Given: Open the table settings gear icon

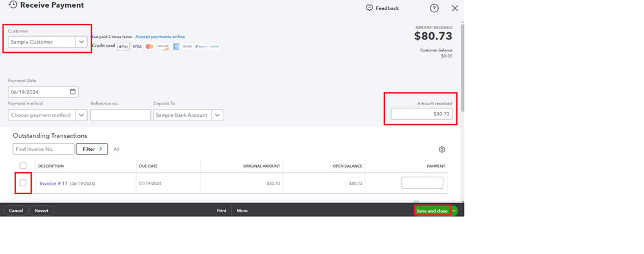Looking at the screenshot, I should point(442,150).
